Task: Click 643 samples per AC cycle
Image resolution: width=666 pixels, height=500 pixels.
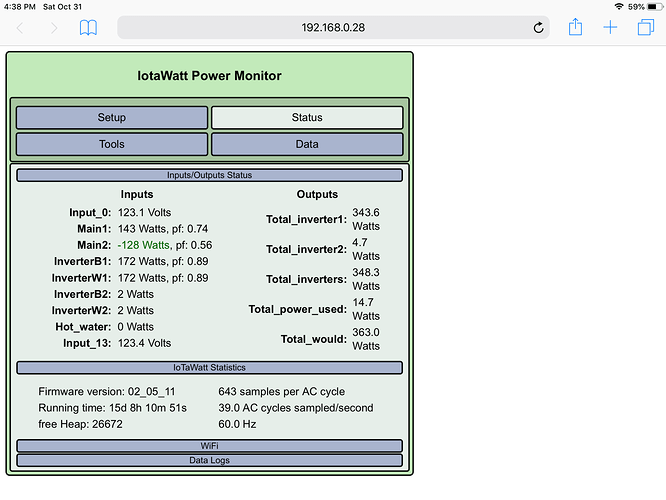Action: coord(282,391)
